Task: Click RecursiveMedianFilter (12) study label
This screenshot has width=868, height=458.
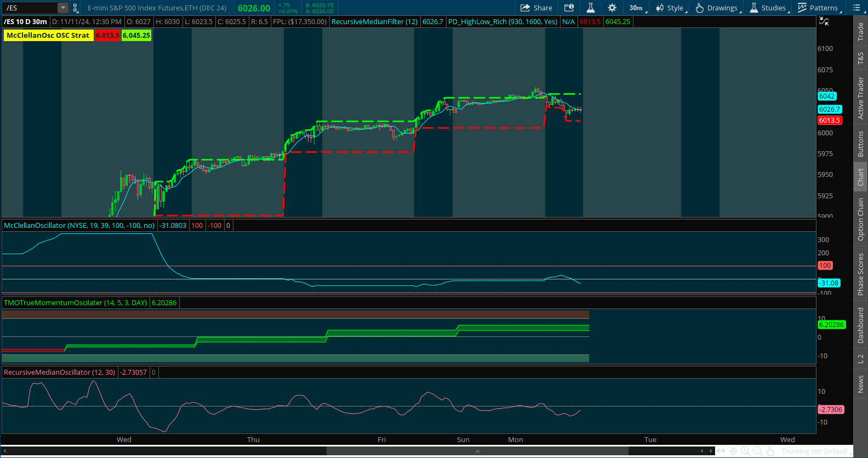Action: (374, 21)
